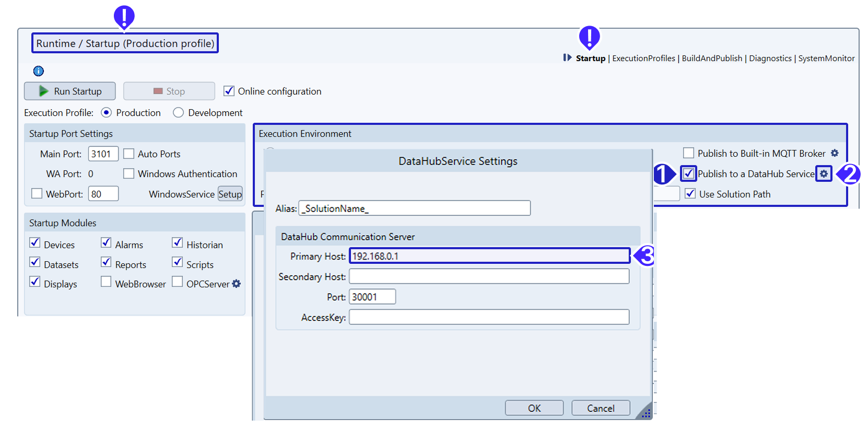This screenshot has width=868, height=430.
Task: Click the blue info icon
Action: click(39, 71)
